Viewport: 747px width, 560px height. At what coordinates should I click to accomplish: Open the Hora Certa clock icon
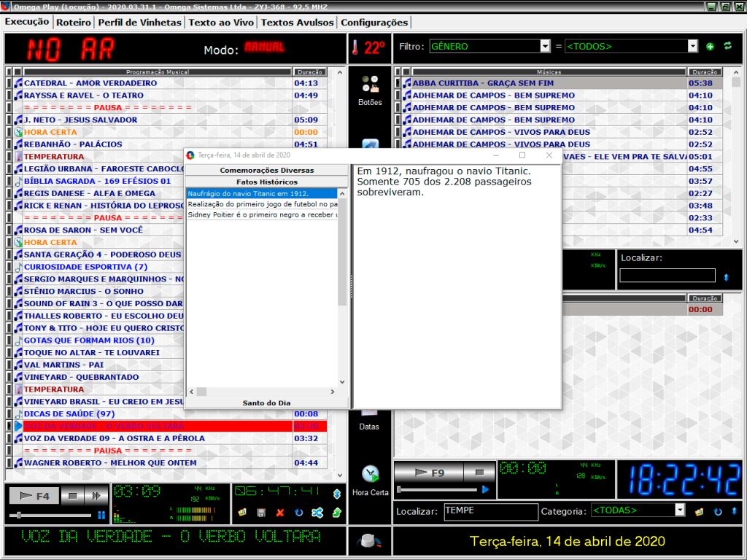pyautogui.click(x=371, y=475)
